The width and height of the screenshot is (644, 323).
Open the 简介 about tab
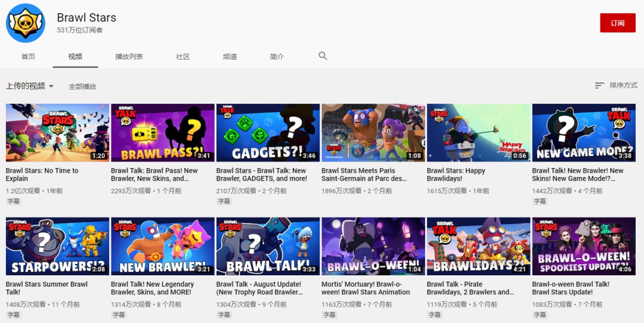277,57
